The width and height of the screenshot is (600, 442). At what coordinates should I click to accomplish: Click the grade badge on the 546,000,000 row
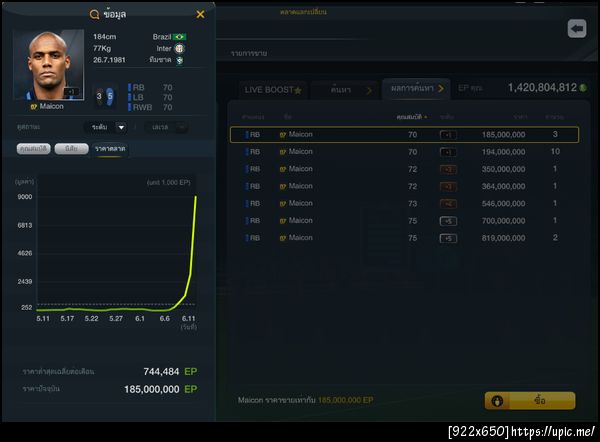coord(448,204)
